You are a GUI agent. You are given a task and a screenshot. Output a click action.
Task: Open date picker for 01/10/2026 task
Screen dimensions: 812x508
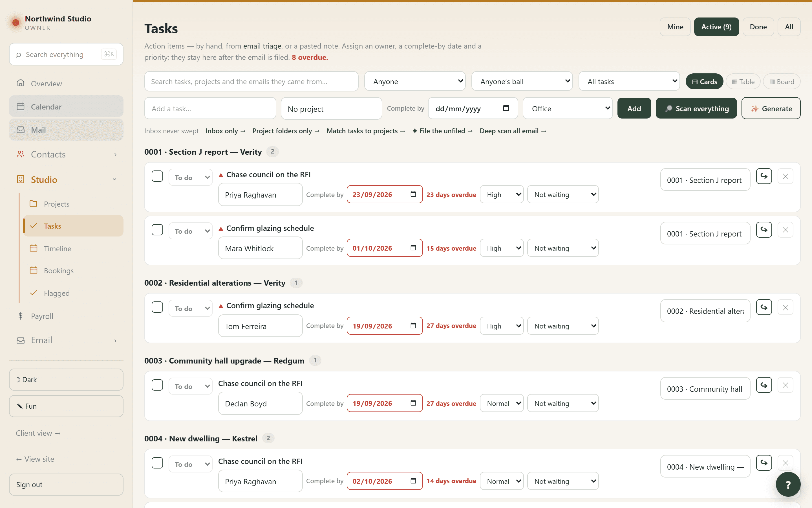[x=413, y=248]
